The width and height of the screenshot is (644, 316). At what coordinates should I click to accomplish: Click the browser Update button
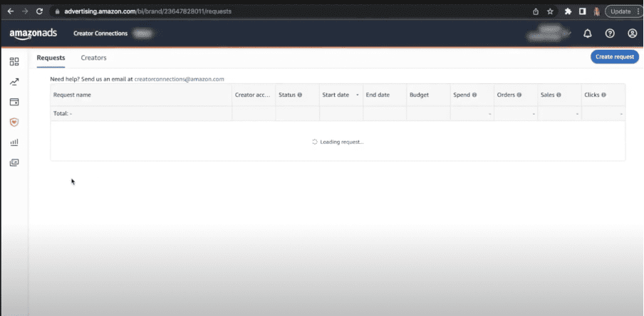click(620, 11)
